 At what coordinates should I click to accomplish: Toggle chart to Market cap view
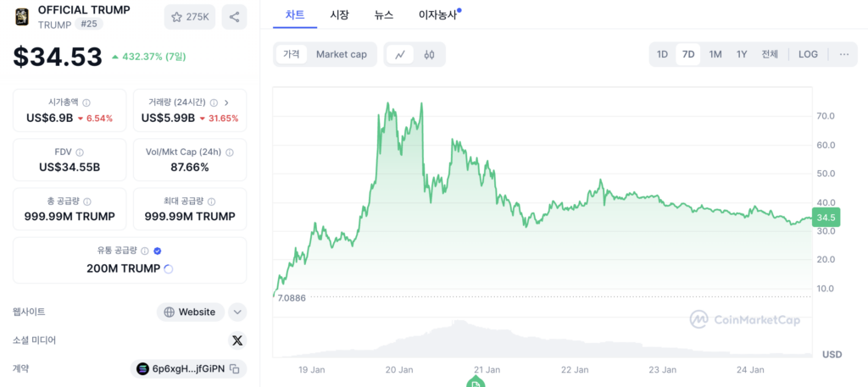(x=342, y=54)
